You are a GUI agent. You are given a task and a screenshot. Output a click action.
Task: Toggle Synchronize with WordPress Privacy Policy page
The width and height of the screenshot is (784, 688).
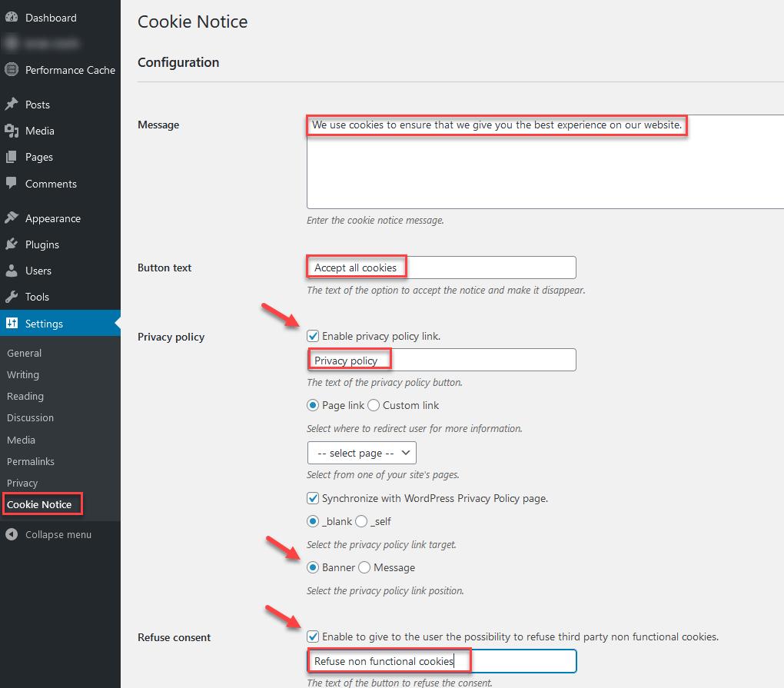coord(313,498)
